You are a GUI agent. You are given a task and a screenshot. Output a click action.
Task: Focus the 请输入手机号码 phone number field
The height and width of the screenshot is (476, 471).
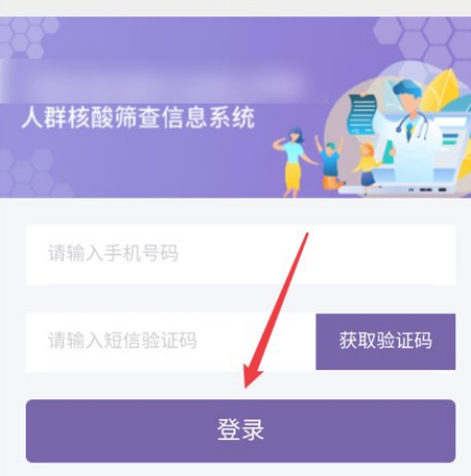[240, 254]
